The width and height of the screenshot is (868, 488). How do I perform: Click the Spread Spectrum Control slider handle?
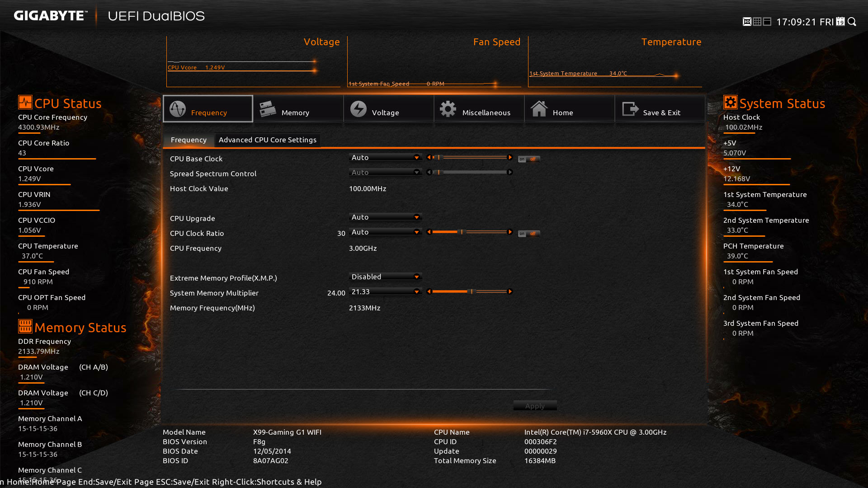pyautogui.click(x=439, y=172)
